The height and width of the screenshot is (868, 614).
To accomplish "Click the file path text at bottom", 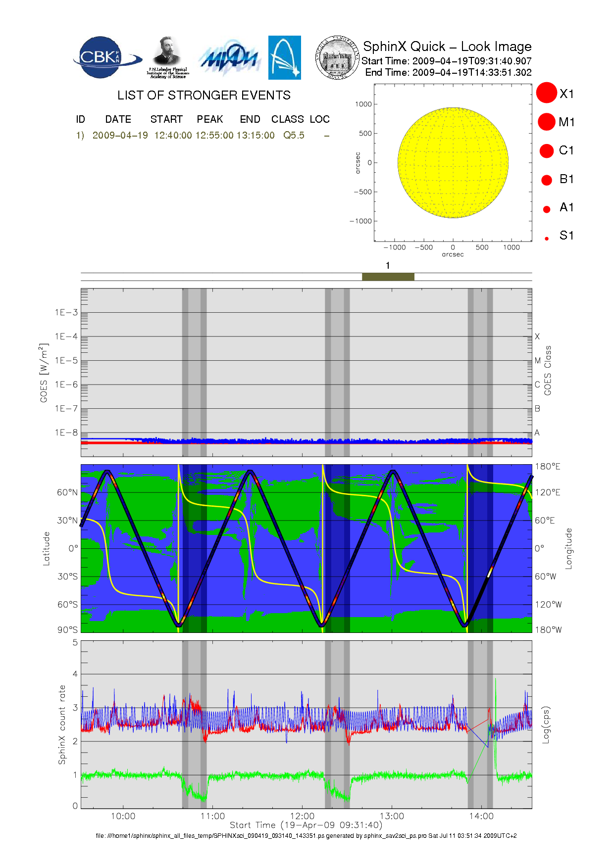I will (306, 835).
